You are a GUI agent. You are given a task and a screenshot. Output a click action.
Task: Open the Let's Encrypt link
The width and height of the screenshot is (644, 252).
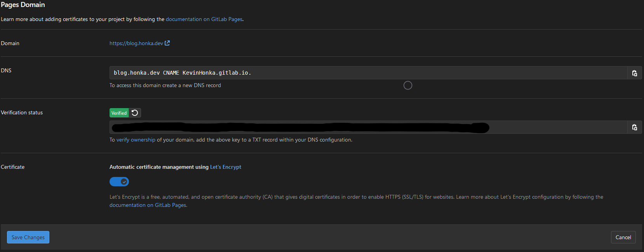click(x=225, y=167)
